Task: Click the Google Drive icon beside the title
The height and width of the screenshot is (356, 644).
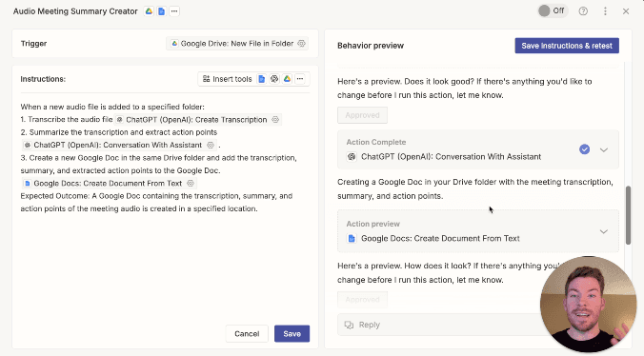Action: pyautogui.click(x=149, y=11)
